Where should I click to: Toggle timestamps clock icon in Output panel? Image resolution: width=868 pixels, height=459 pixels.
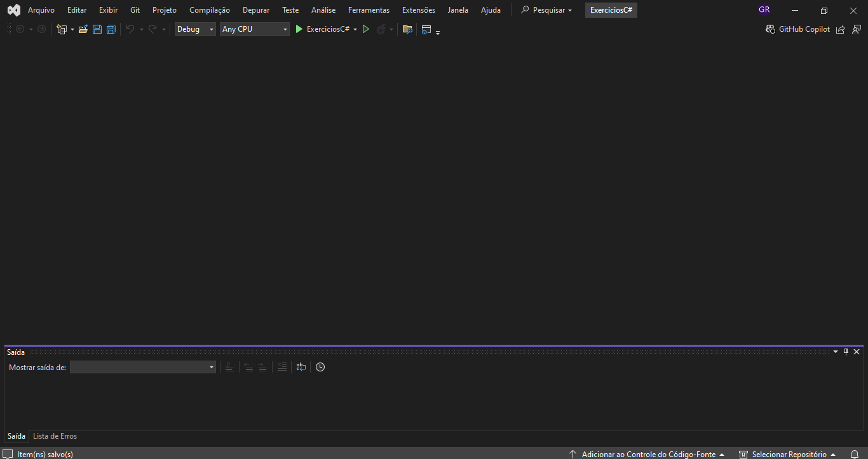coord(320,367)
